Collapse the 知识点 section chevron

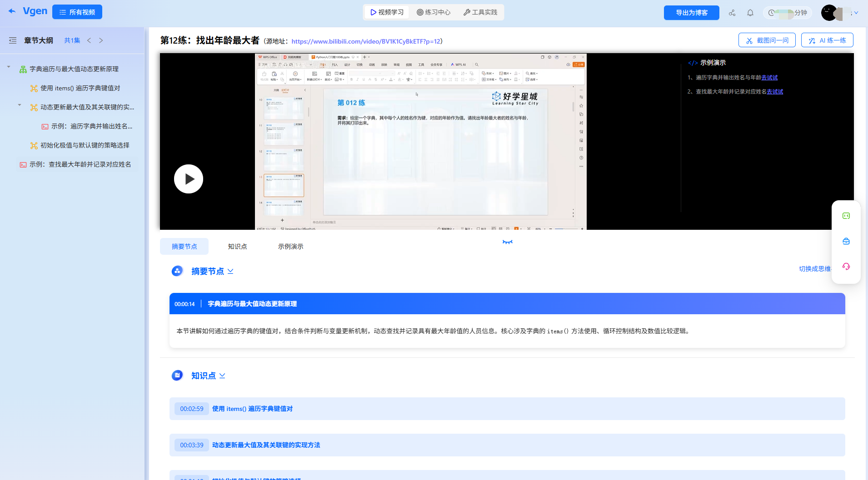point(222,376)
